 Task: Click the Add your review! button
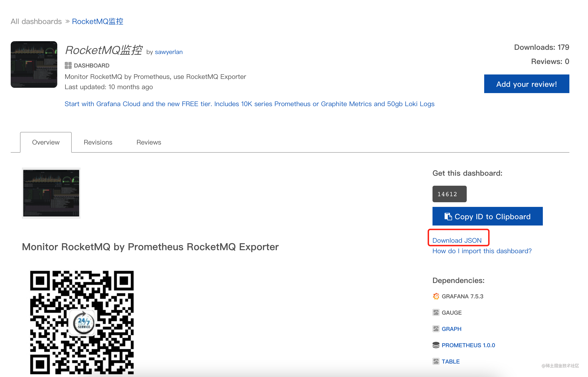526,84
